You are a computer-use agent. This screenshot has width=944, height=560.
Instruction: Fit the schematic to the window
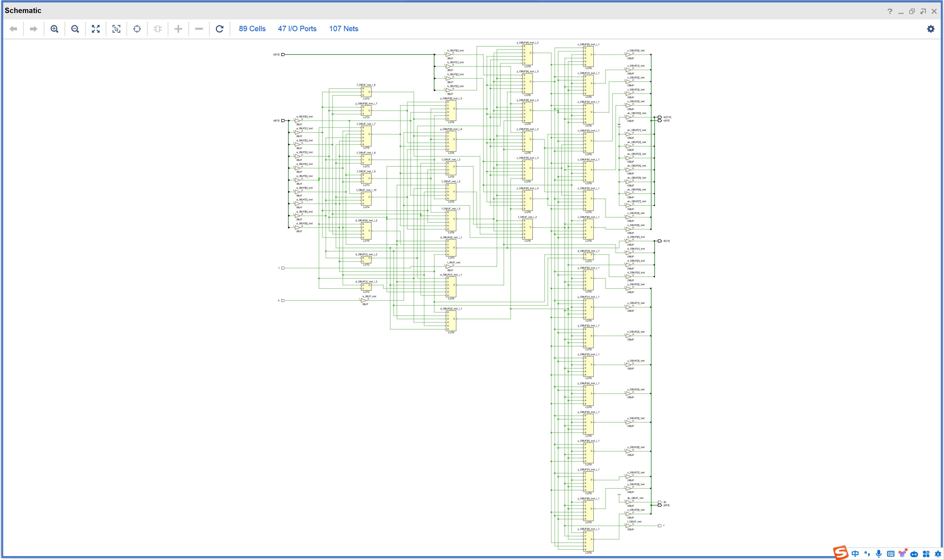(x=96, y=29)
